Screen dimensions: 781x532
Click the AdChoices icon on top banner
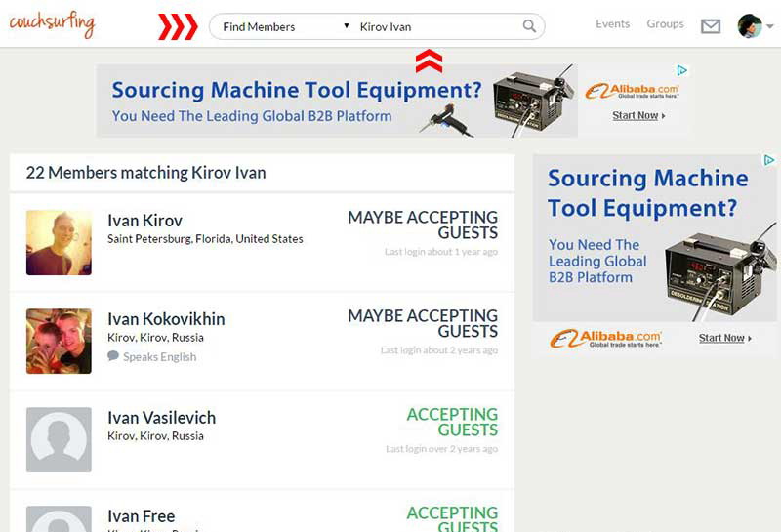pos(681,70)
